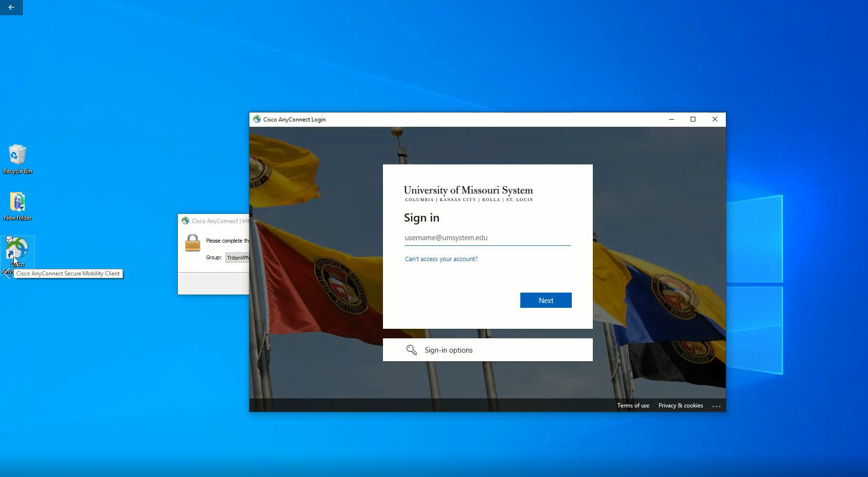Launch the Cisco AnyConnect Secure Mobility Client shortcut
Screen dimensions: 868x477
[x=17, y=250]
